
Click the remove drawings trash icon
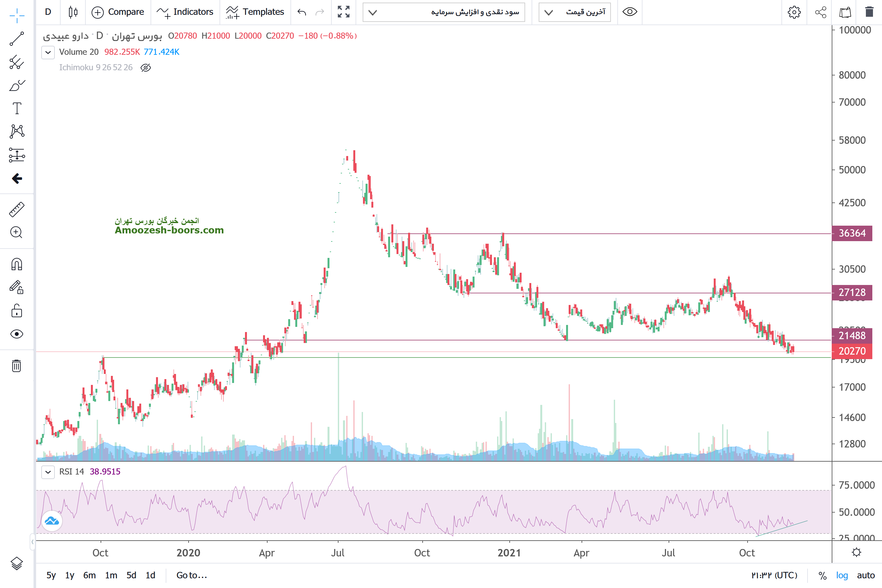coord(16,366)
